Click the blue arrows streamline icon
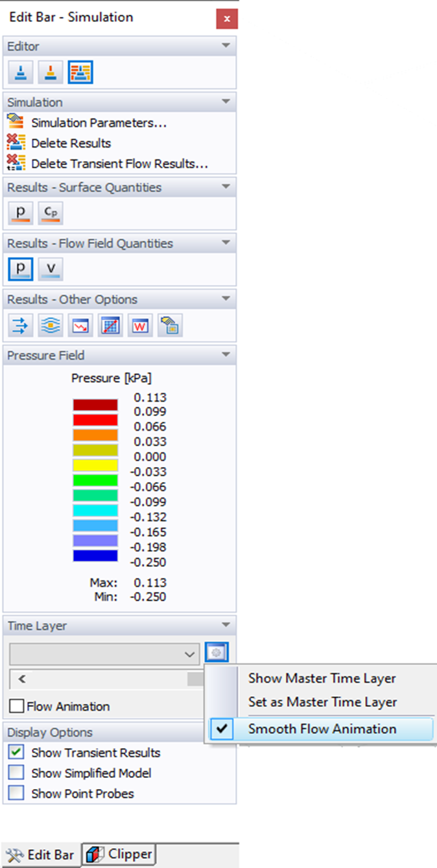This screenshot has height=868, width=437. tap(21, 325)
